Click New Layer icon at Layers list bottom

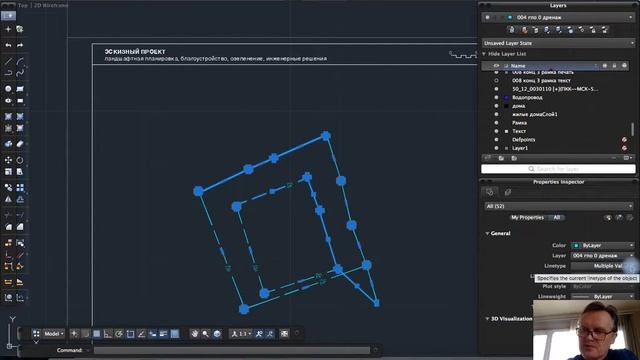pyautogui.click(x=488, y=158)
